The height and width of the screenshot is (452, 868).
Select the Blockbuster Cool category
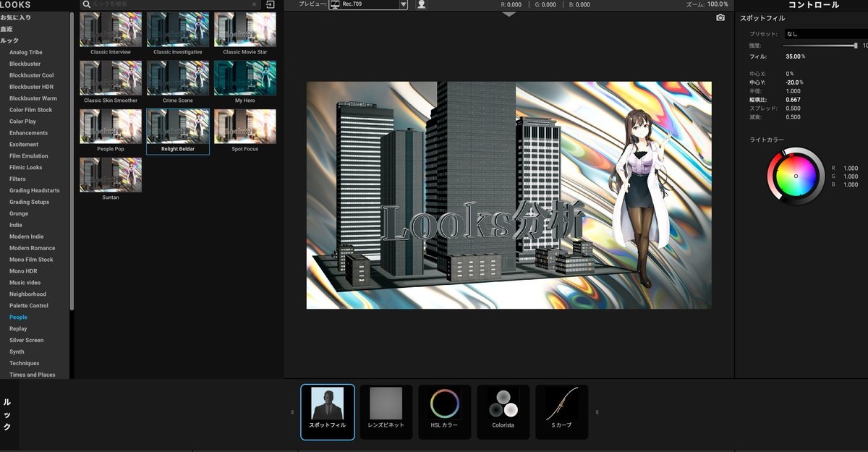[x=32, y=75]
